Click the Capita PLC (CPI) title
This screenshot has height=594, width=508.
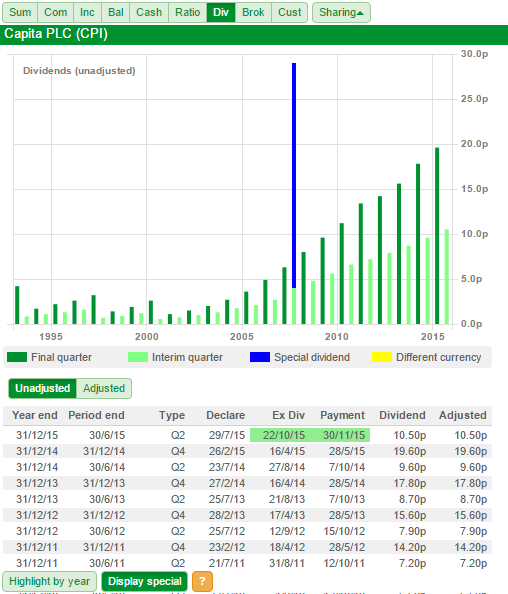56,34
